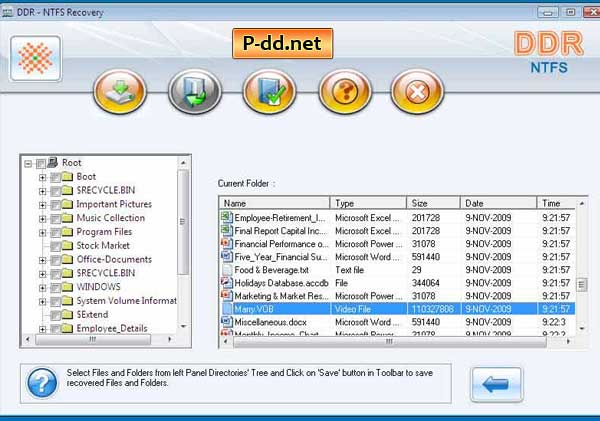
Task: Click the P-dd.net banner
Action: pyautogui.click(x=282, y=43)
